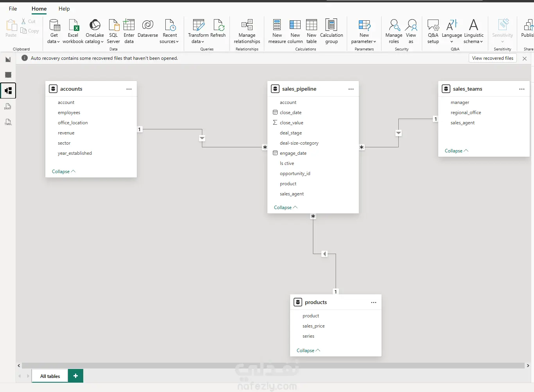This screenshot has width=534, height=392.
Task: Open DAX query view in sidebar
Action: [8, 106]
